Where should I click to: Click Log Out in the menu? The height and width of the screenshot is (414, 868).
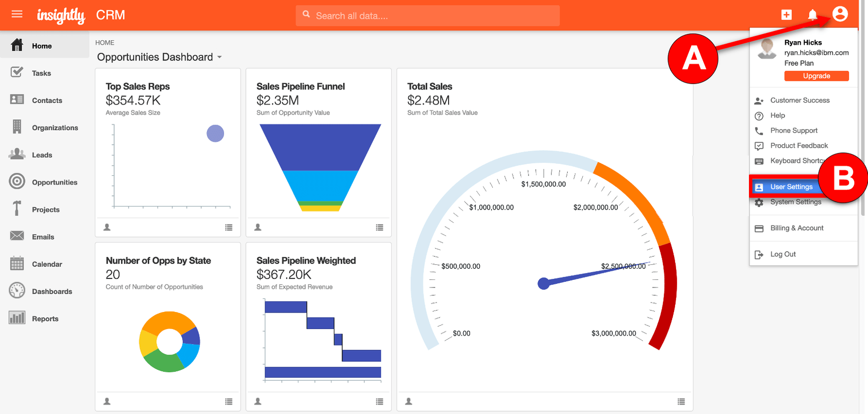[783, 254]
